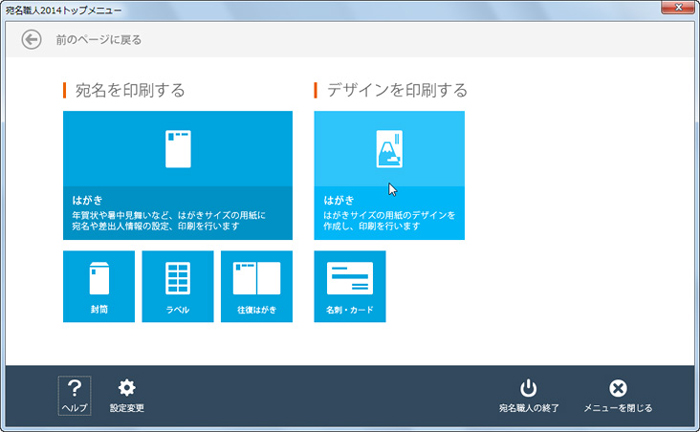
Task: Open 設定変更 gear settings
Action: pos(127,395)
